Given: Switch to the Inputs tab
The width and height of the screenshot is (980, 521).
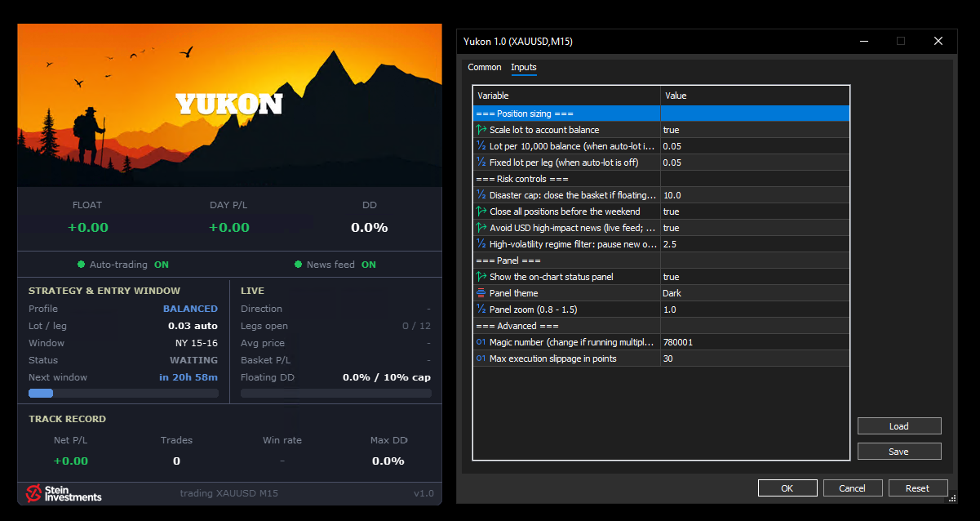Looking at the screenshot, I should pos(524,68).
